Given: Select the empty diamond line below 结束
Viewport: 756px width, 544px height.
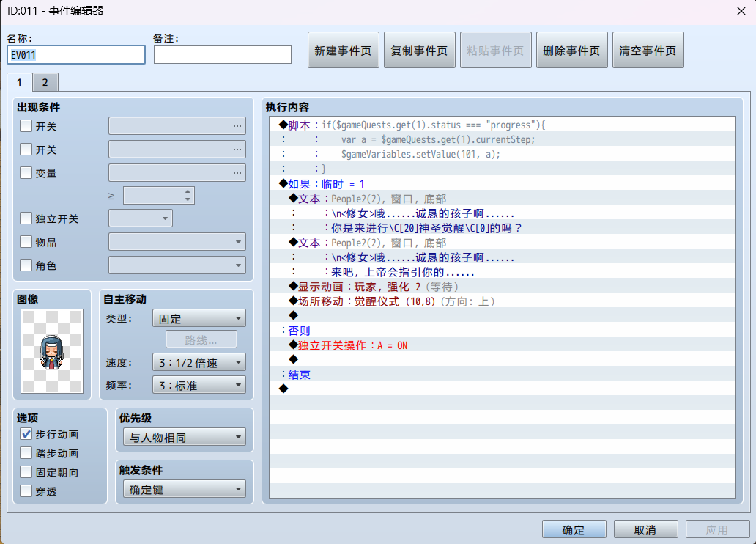Looking at the screenshot, I should [x=503, y=389].
